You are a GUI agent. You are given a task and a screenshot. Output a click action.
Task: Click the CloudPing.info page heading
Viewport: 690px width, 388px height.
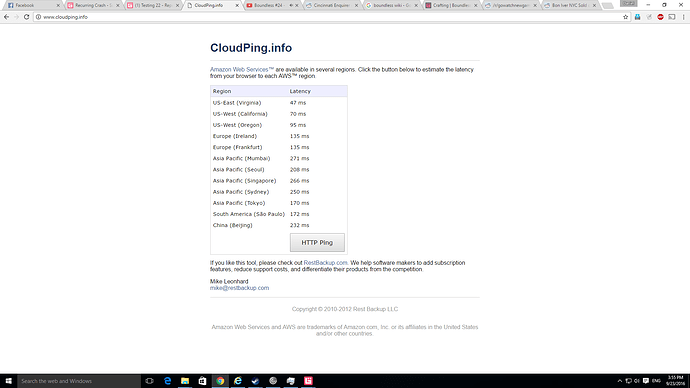coord(251,48)
